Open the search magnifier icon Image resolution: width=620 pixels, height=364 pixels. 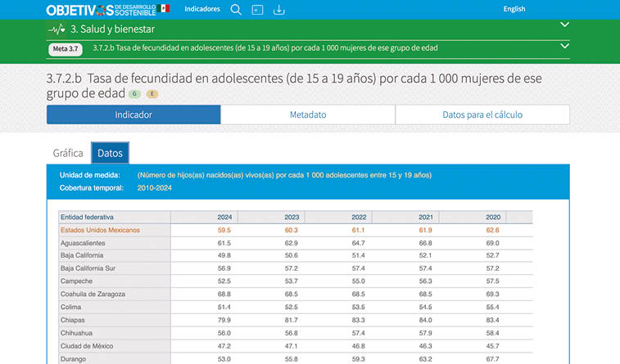(x=236, y=10)
